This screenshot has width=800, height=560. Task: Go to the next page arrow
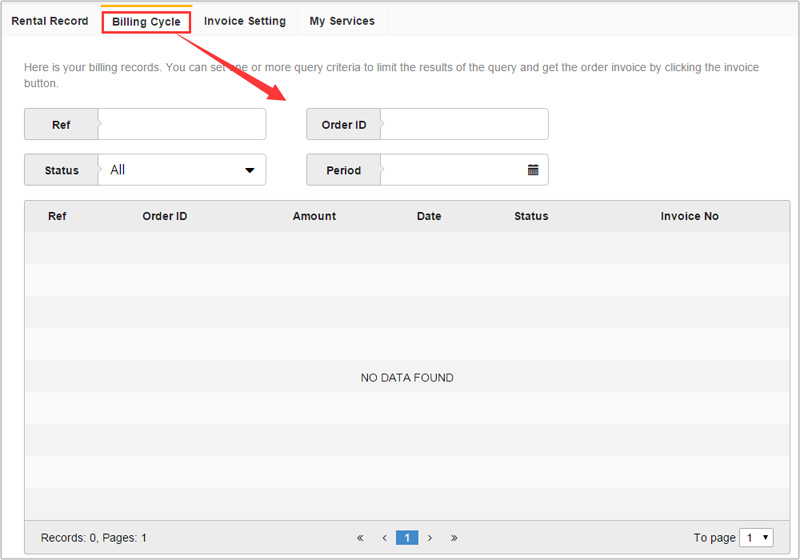tap(430, 538)
